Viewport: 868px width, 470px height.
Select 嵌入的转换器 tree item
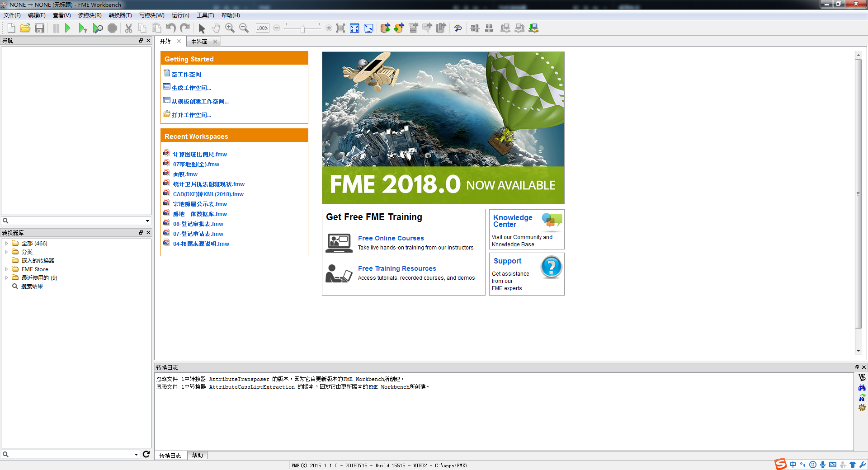pos(38,260)
